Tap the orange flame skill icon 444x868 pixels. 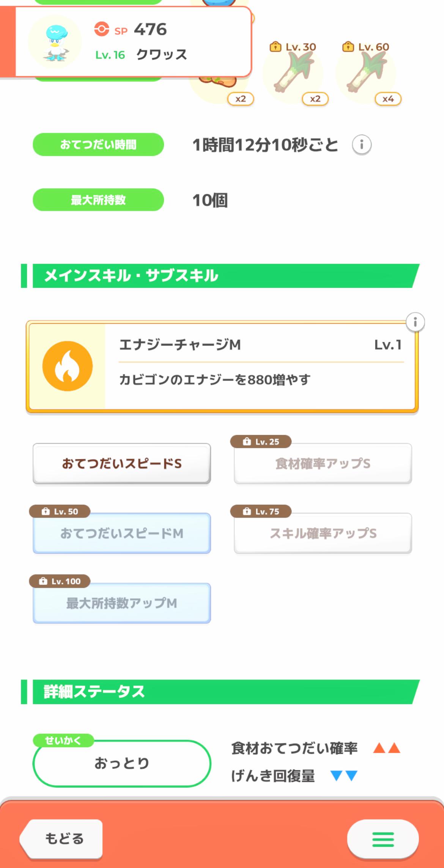coord(68,366)
